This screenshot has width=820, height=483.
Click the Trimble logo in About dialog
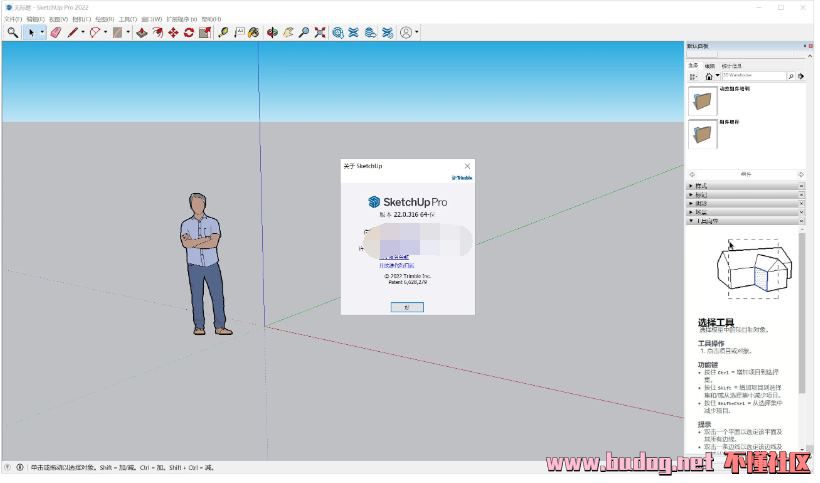click(464, 179)
